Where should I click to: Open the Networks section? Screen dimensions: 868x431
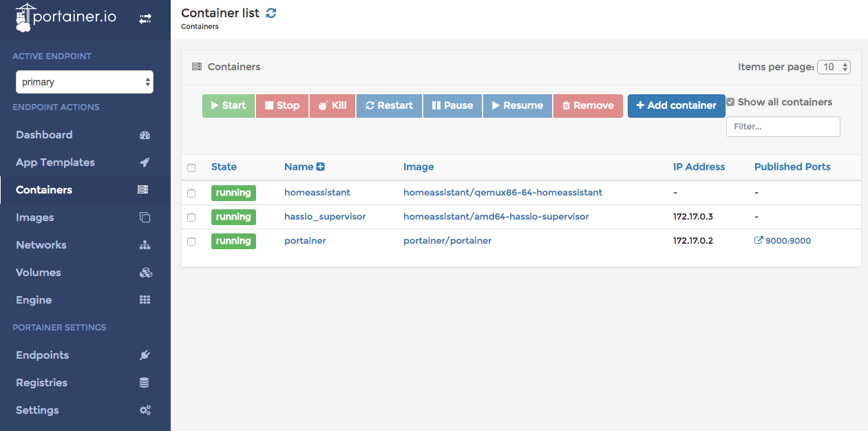click(41, 245)
